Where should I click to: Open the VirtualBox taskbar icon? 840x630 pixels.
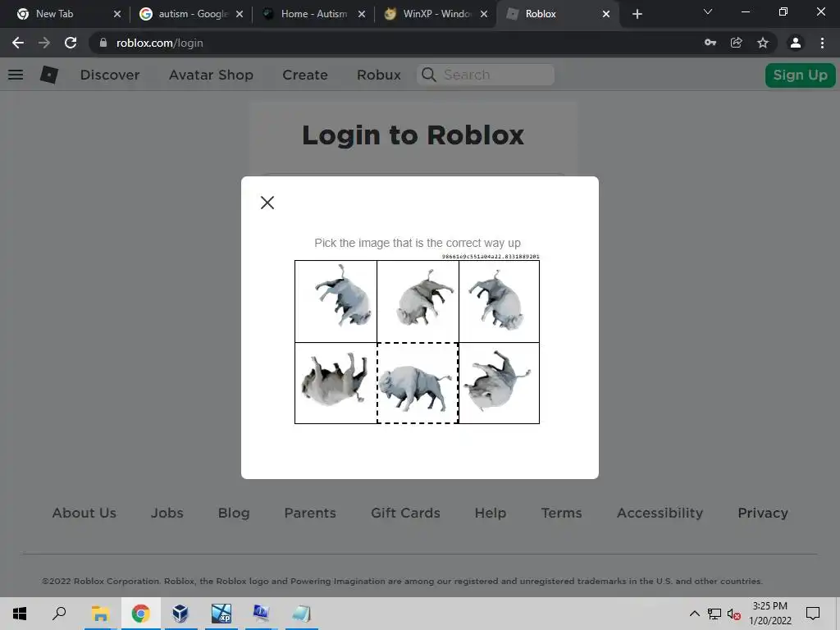tap(180, 614)
